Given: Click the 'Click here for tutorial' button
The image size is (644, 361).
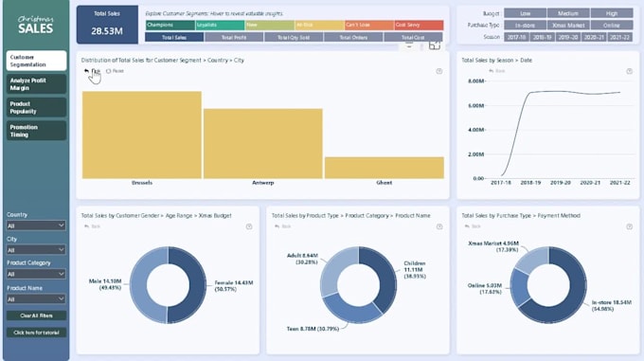Looking at the screenshot, I should click(36, 333).
